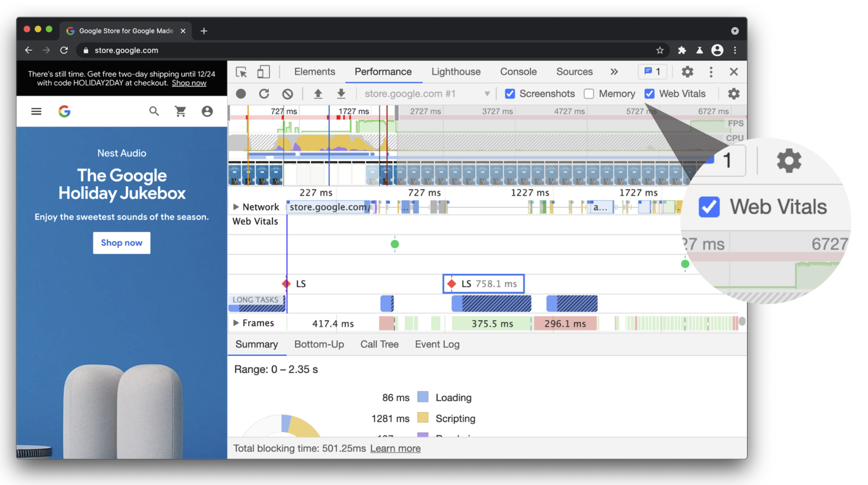Start recording with the record circle icon
Image resolution: width=868 pixels, height=485 pixels.
click(x=241, y=93)
